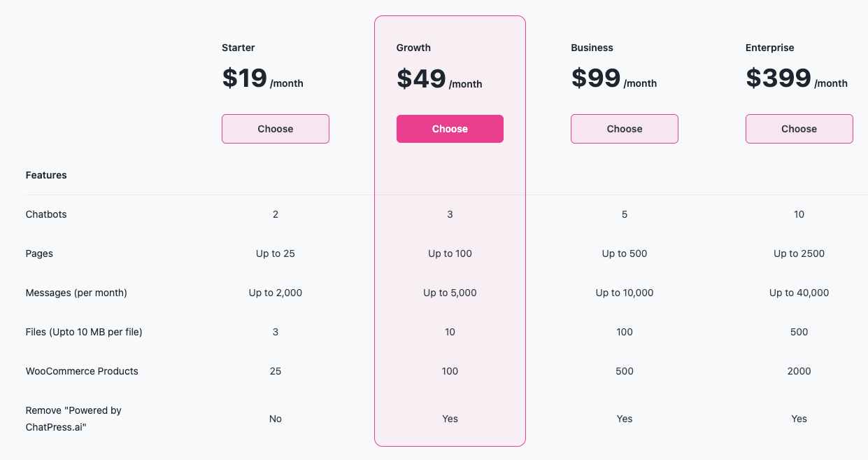
Task: Click Remove Powered by ChatPress.ai label
Action: (x=73, y=418)
